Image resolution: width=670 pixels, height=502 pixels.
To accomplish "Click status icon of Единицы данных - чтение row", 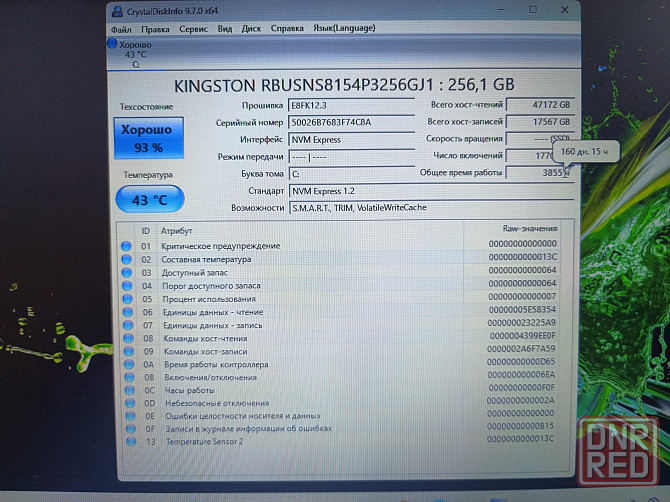I will pos(128,312).
